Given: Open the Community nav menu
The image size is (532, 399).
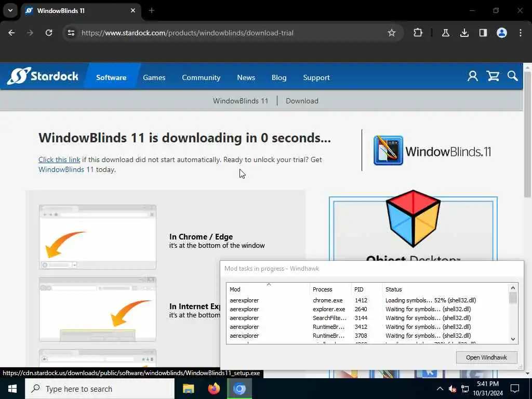Looking at the screenshot, I should 201,77.
